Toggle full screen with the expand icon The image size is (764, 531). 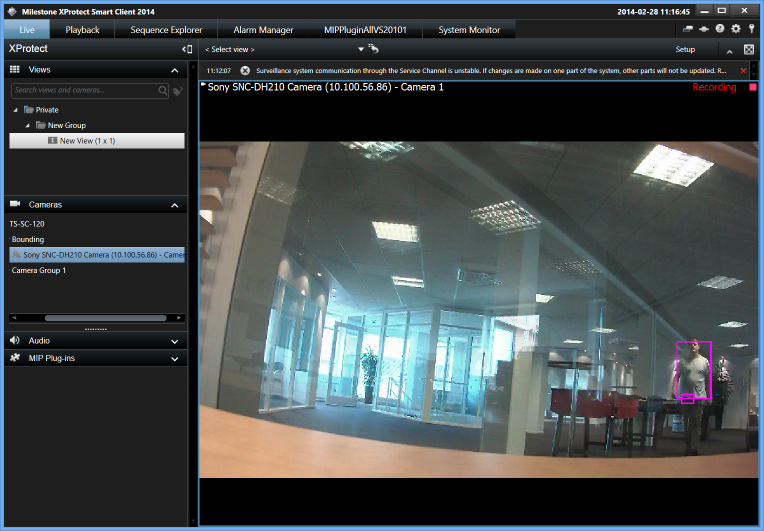[749, 49]
